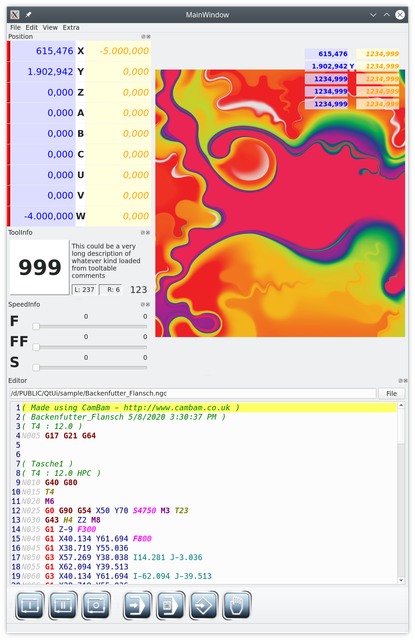The image size is (415, 640).
Task: Activate the hand (manual mode) toolbar button
Action: (x=237, y=606)
